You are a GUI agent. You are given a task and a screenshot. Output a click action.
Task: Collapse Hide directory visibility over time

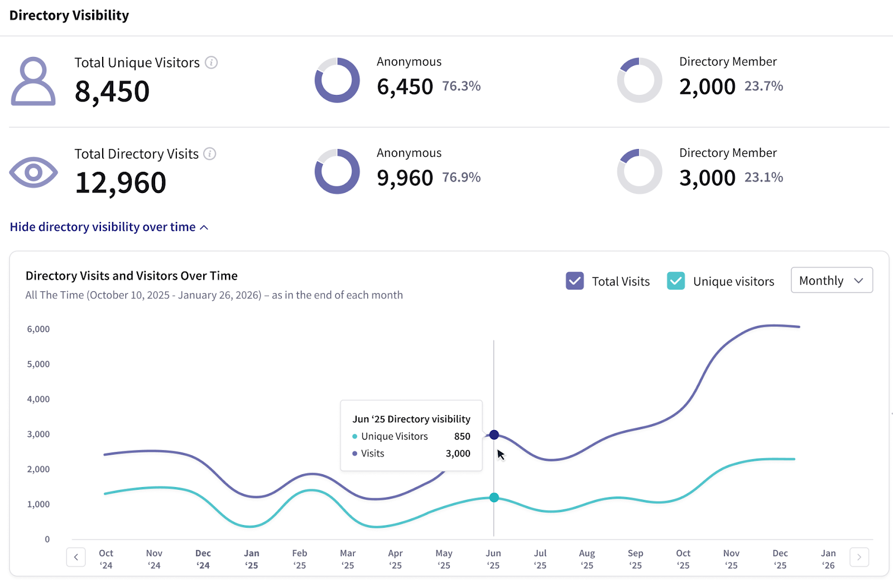click(109, 227)
